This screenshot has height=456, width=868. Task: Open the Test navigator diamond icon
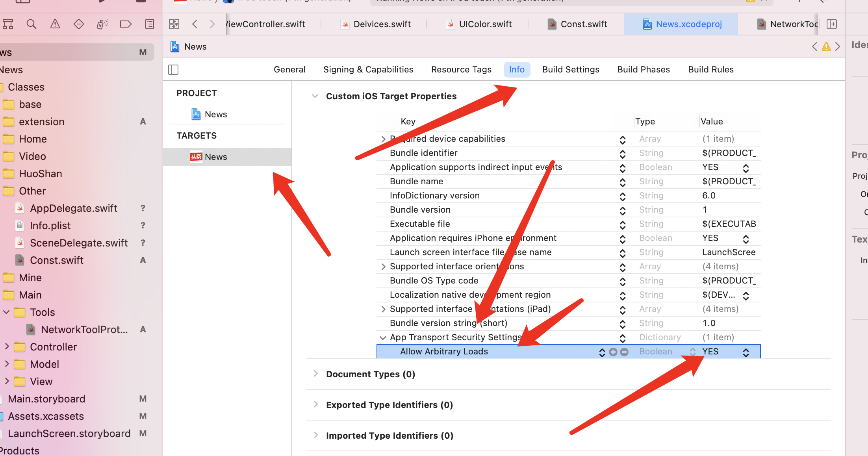pyautogui.click(x=79, y=24)
